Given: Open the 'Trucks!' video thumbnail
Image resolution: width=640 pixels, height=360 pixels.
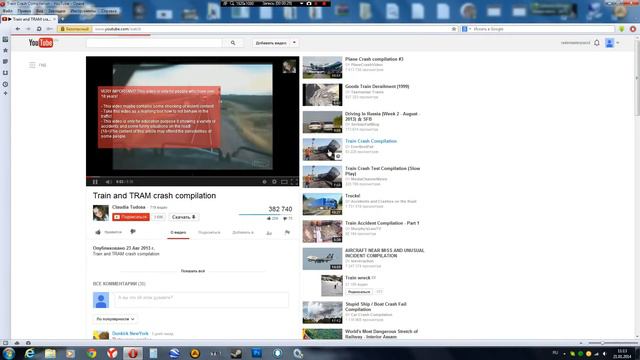Looking at the screenshot, I should point(322,204).
